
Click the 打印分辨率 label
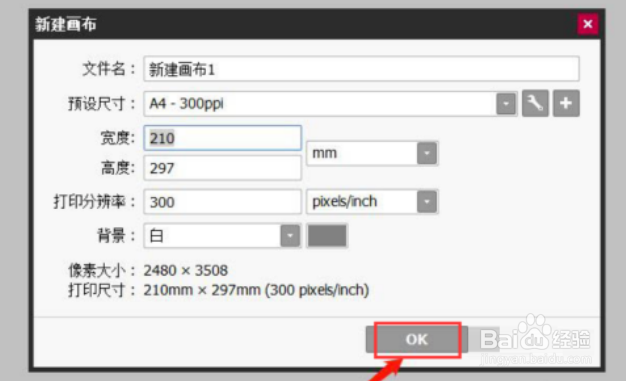[x=94, y=202]
